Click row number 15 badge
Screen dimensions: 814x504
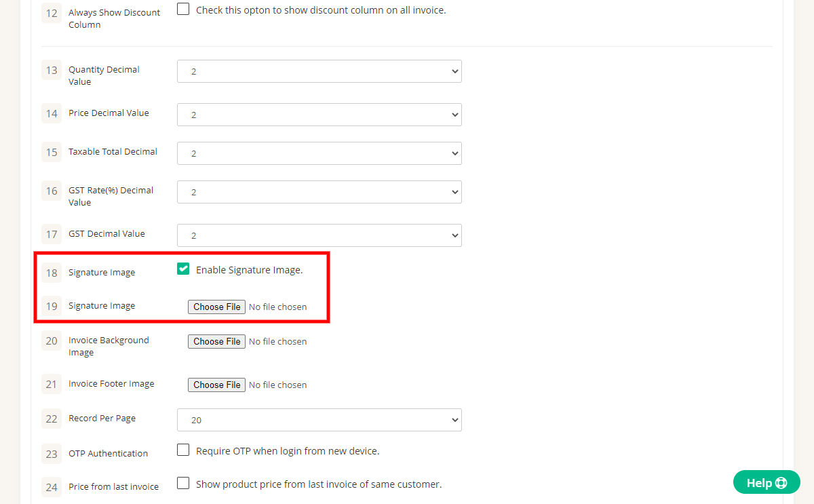[52, 152]
